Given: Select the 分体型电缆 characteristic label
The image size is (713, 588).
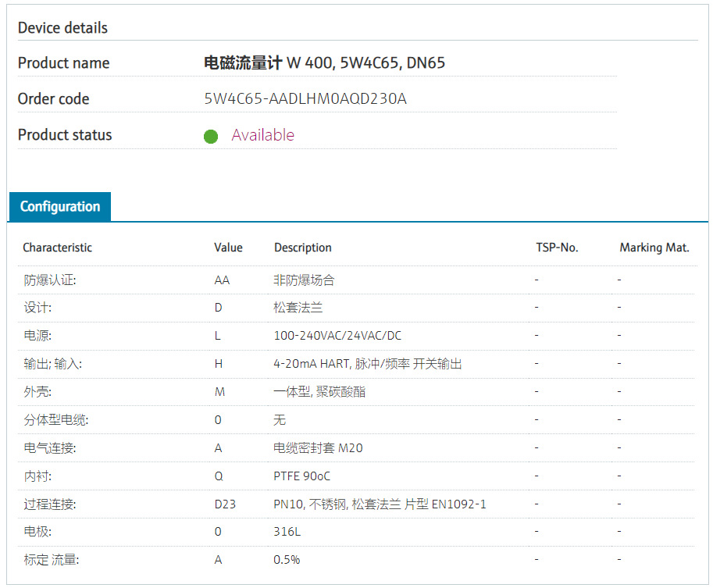Looking at the screenshot, I should pyautogui.click(x=56, y=420).
